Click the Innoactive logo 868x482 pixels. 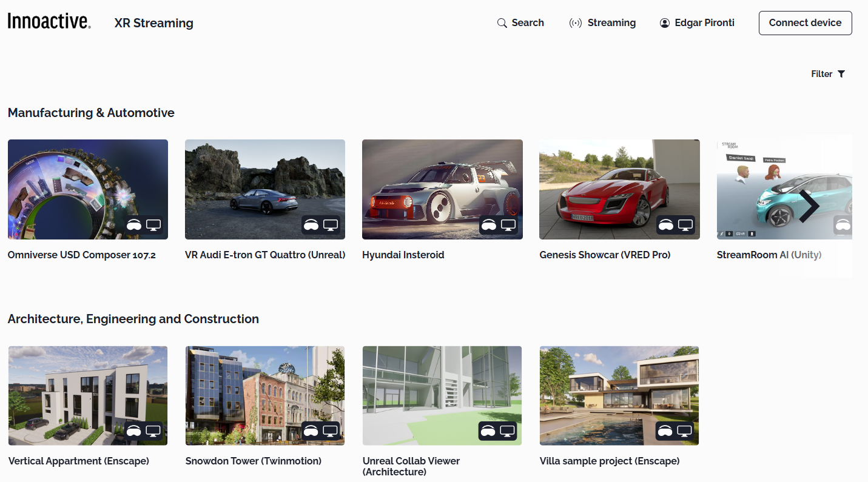[x=49, y=22]
